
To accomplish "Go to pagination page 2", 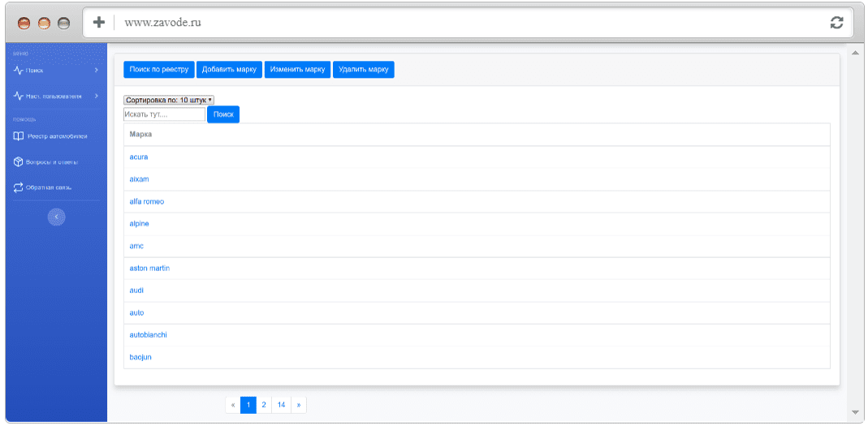I will tap(264, 405).
